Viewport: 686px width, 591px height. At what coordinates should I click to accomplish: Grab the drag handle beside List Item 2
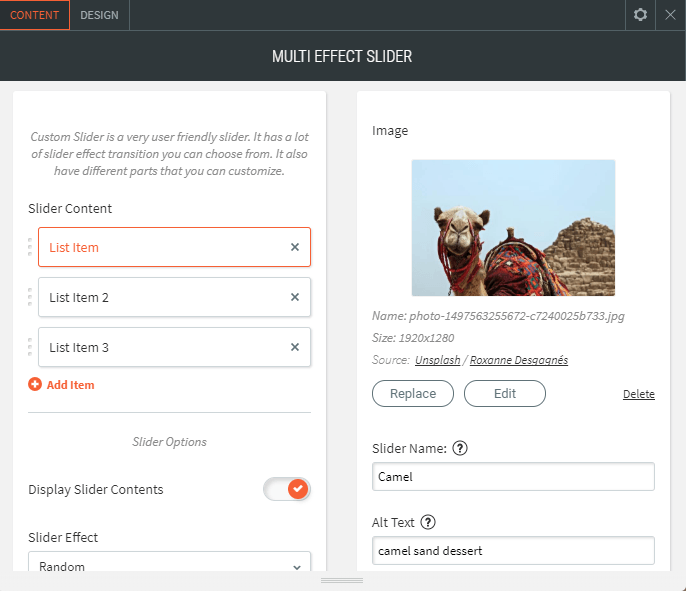coord(31,297)
